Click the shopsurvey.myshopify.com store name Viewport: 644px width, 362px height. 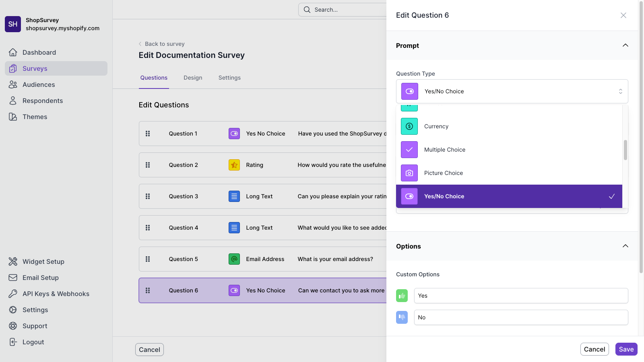[x=62, y=28]
